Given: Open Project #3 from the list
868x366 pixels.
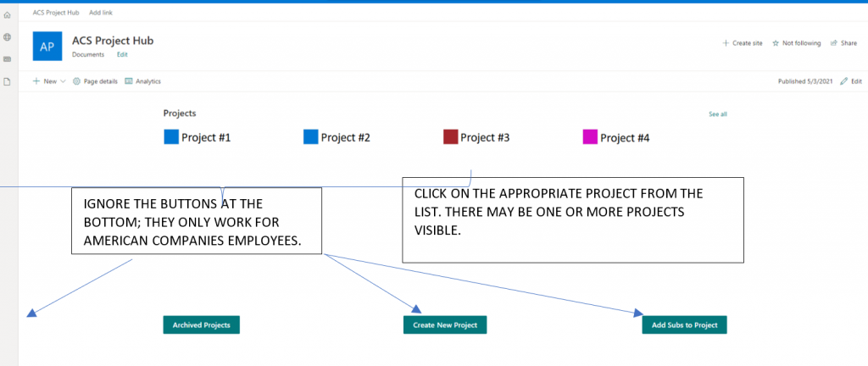Looking at the screenshot, I should click(476, 137).
